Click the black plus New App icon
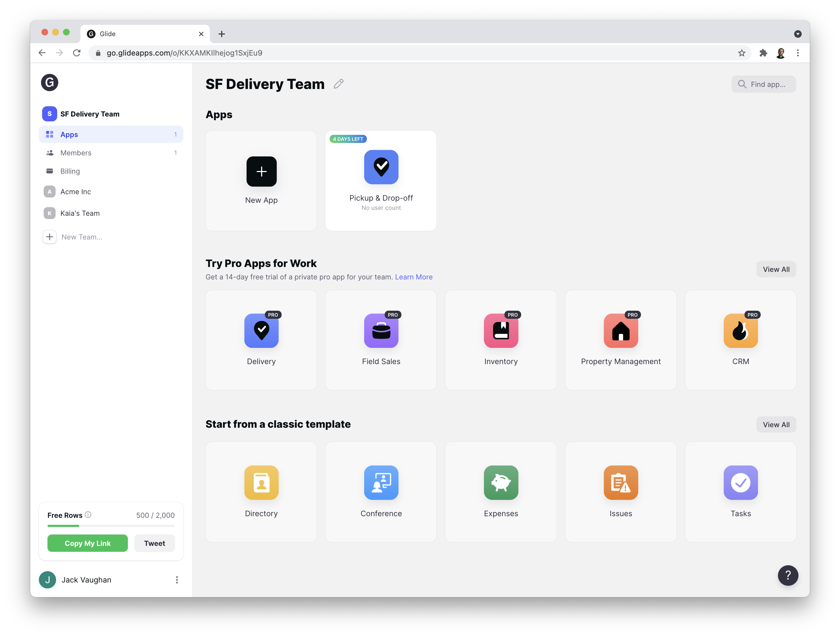 tap(261, 172)
